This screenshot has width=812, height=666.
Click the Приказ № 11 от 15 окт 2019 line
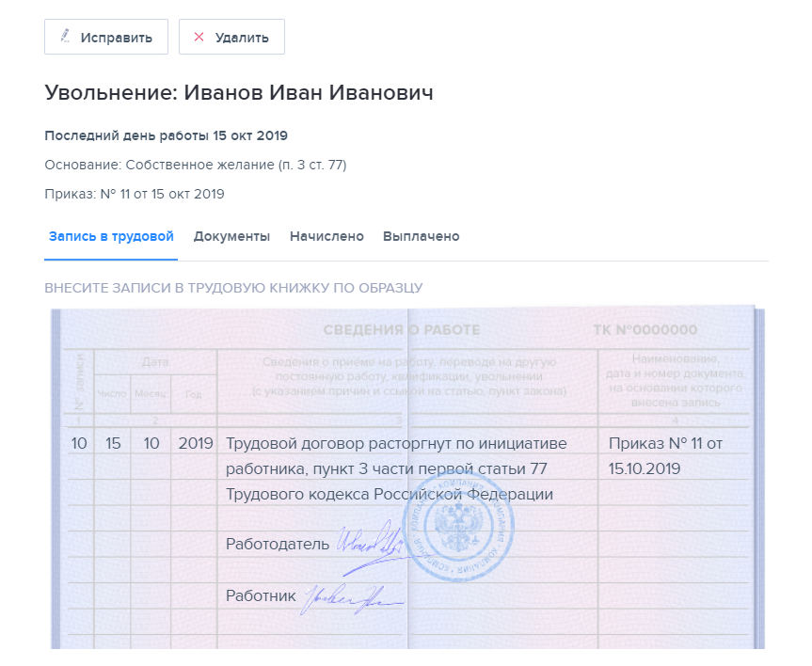coord(135,195)
